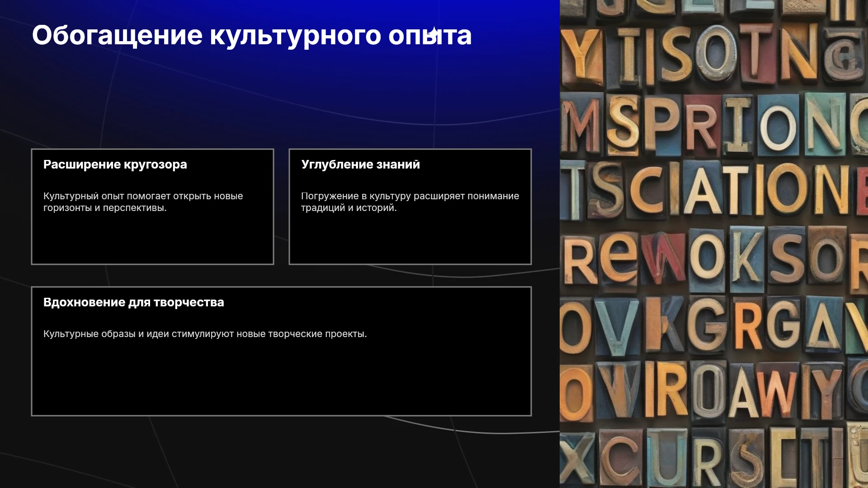Select the "Углубление знаний" card heading
The width and height of the screenshot is (868, 488).
(x=360, y=164)
